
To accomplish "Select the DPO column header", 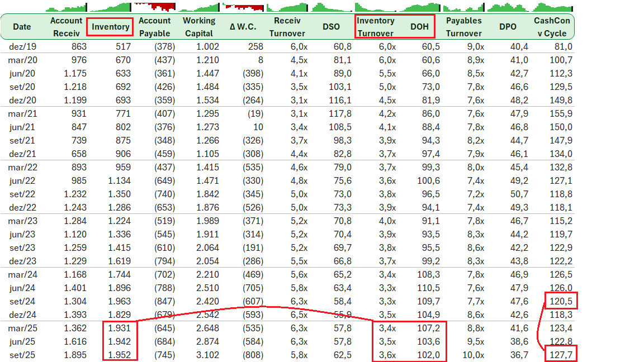I will click(508, 27).
